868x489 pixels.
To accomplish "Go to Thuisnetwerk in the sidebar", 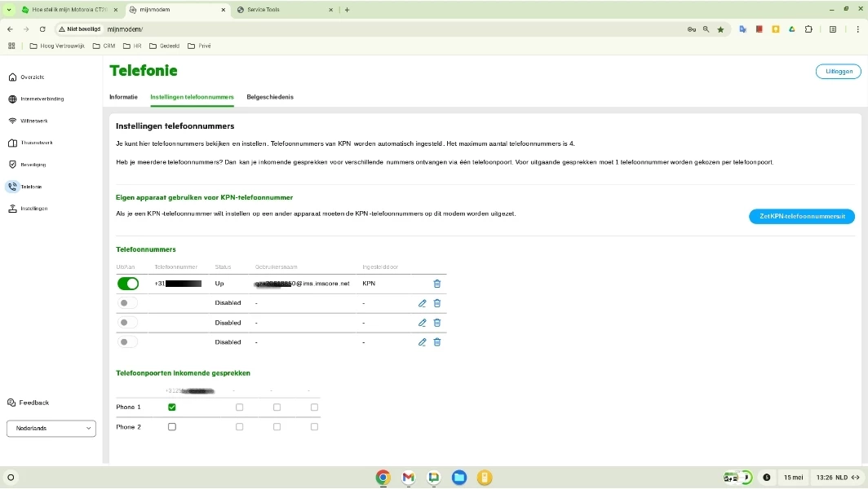I will (x=30, y=143).
